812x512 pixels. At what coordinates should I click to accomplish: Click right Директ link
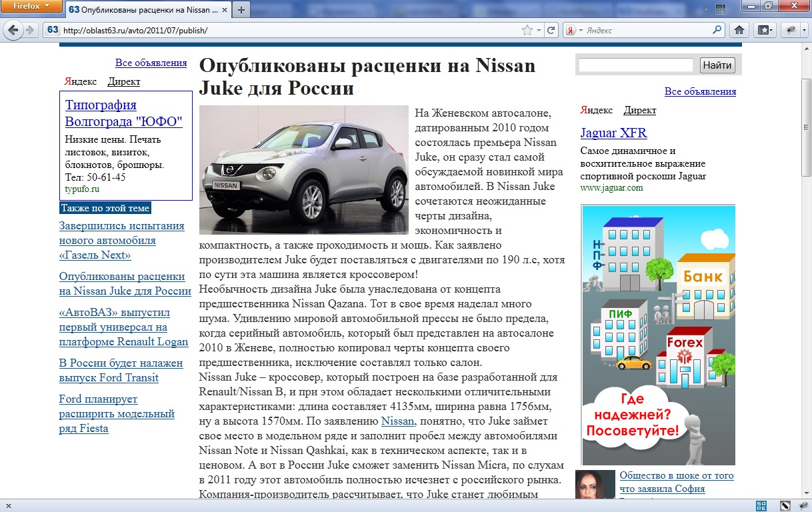tap(640, 110)
